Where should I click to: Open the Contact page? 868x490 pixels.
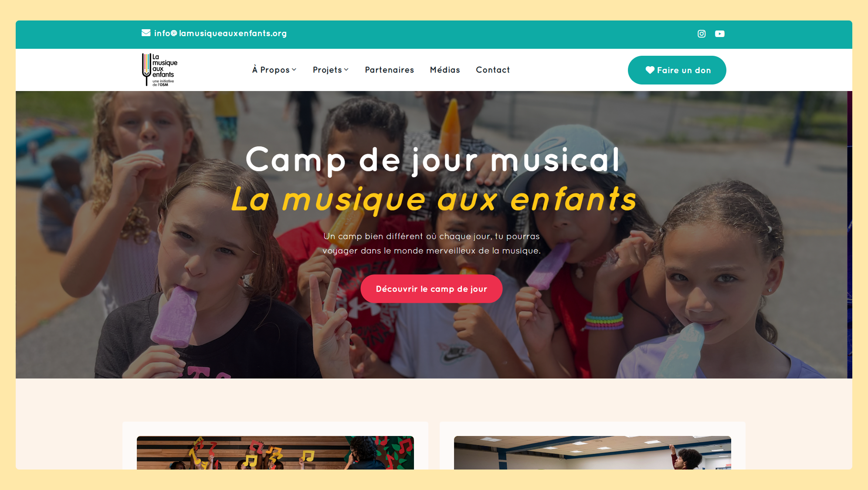(493, 70)
